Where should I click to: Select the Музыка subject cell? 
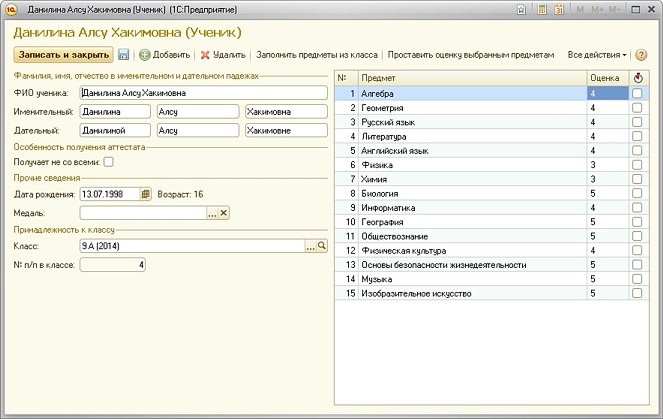(x=473, y=279)
